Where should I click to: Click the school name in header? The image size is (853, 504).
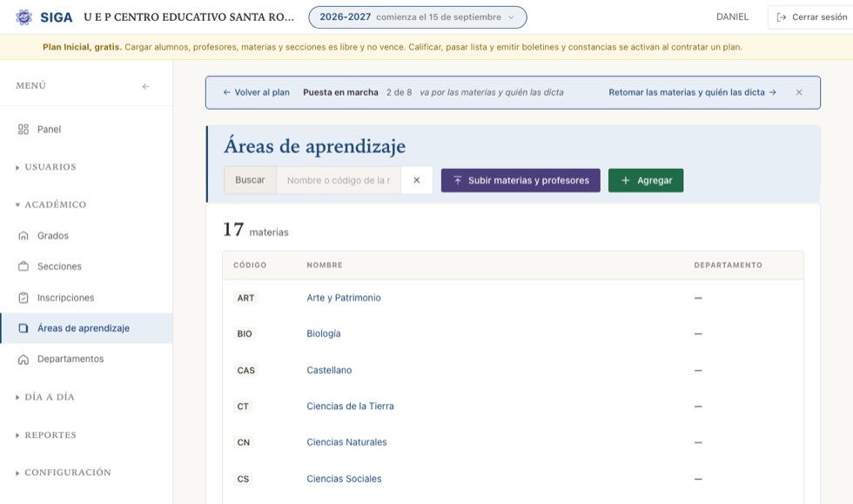pos(189,17)
